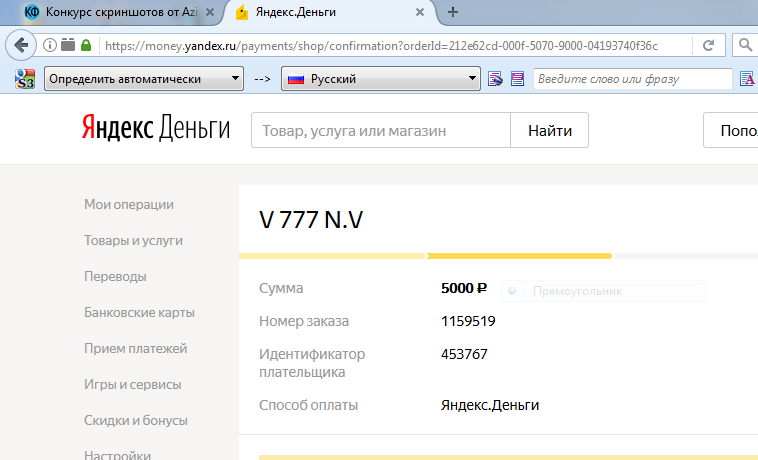Click the green padlock security icon
758x460 pixels.
coord(86,45)
